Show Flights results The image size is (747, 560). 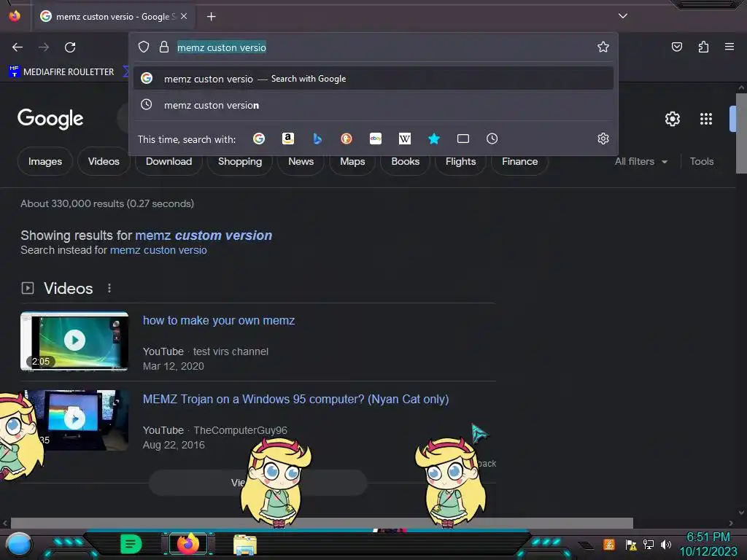[461, 161]
